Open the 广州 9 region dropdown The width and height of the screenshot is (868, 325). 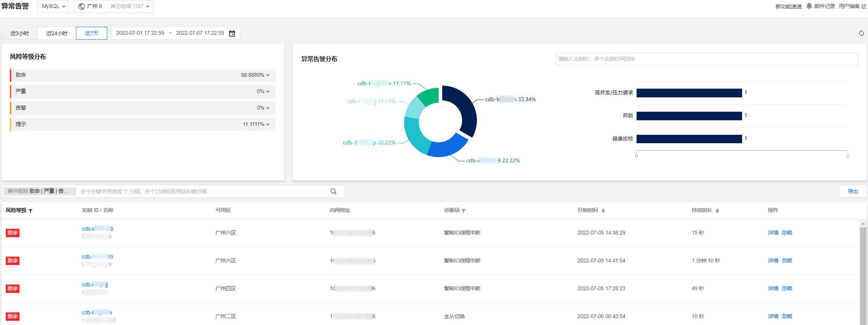tap(113, 6)
